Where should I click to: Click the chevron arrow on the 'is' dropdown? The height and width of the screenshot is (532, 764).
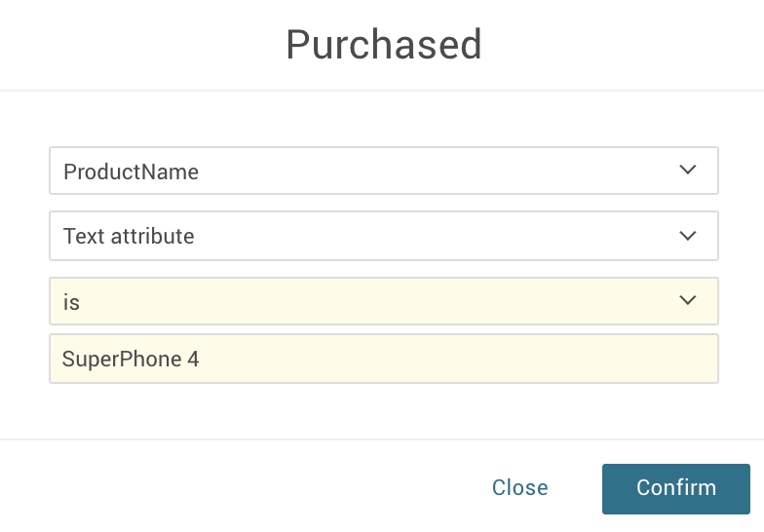point(688,300)
